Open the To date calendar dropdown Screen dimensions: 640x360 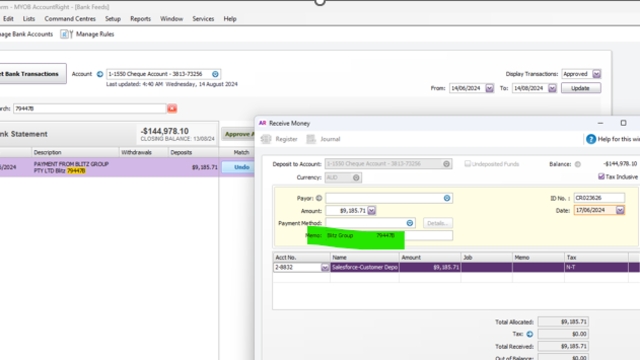tap(552, 88)
